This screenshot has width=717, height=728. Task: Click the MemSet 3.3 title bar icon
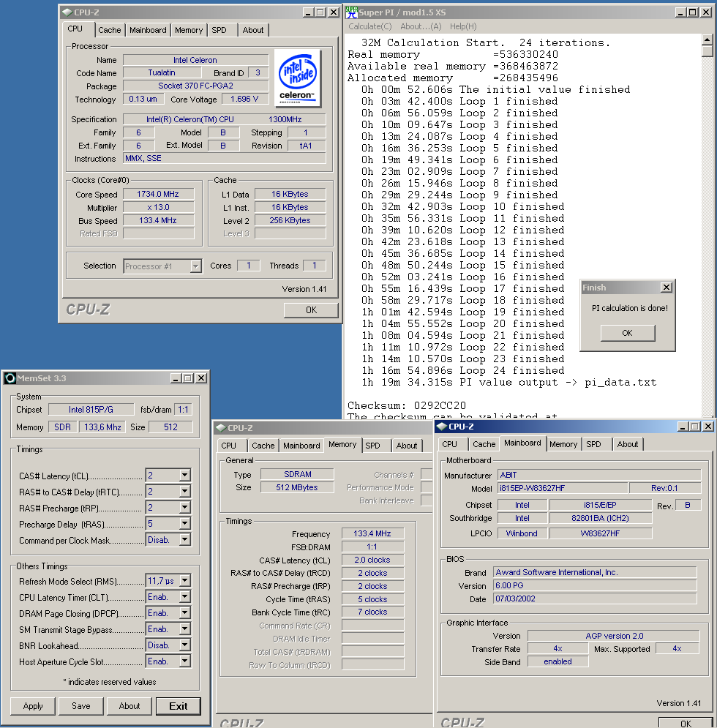pos(10,378)
